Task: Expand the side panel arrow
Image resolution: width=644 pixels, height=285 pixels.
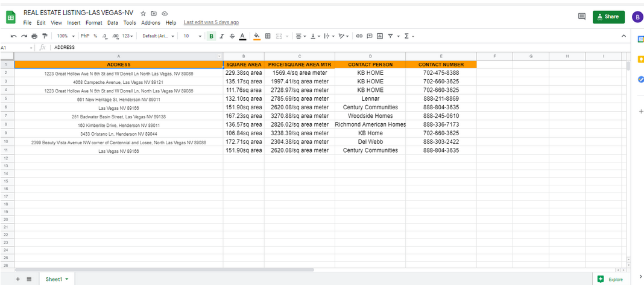Action: point(640,276)
